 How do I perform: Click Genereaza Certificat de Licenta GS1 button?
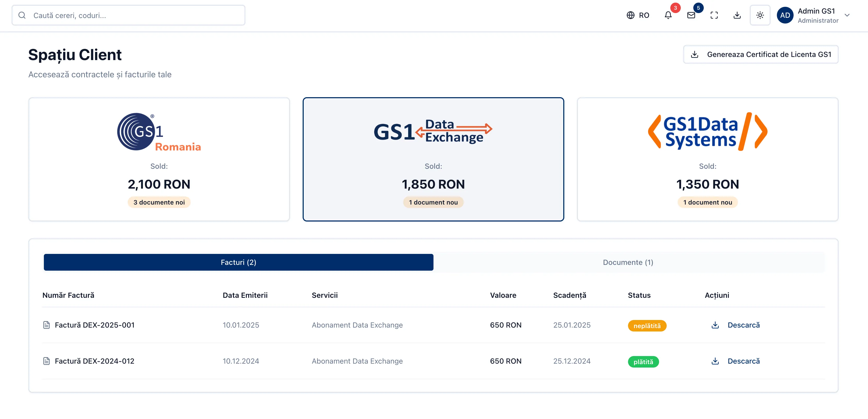pyautogui.click(x=760, y=54)
